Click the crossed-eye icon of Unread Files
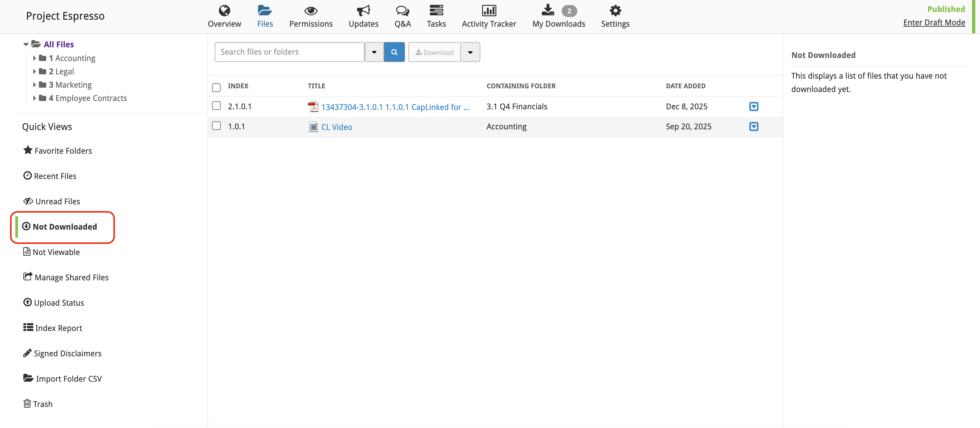Screen dimensions: 980x428 pos(28,201)
